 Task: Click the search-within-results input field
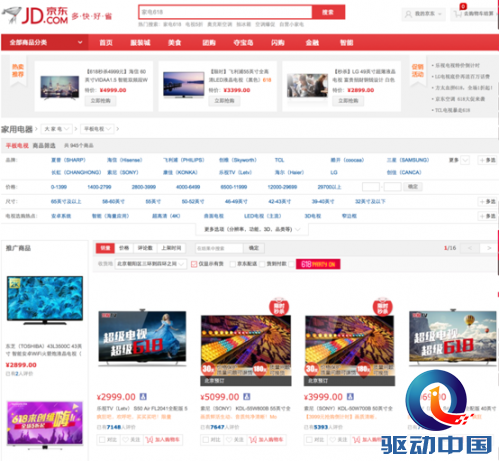click(x=219, y=248)
